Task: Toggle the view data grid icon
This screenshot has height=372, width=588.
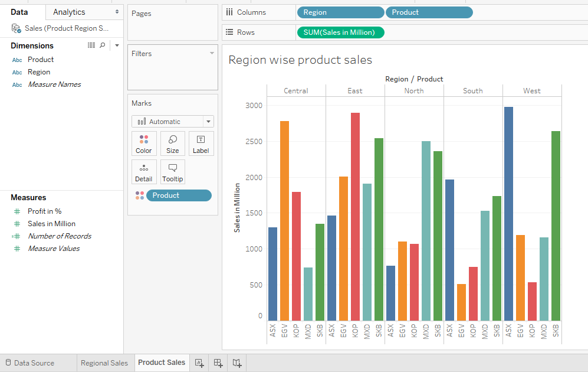Action: tap(91, 45)
